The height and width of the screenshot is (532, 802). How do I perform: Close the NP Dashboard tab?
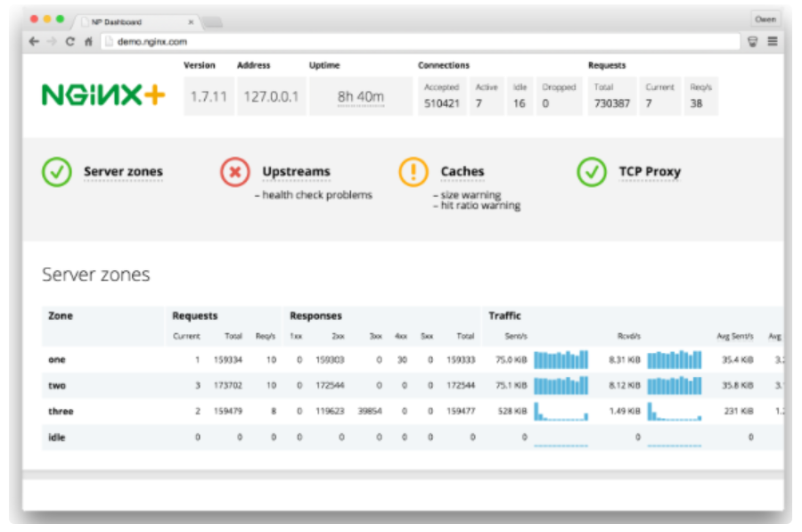click(191, 22)
